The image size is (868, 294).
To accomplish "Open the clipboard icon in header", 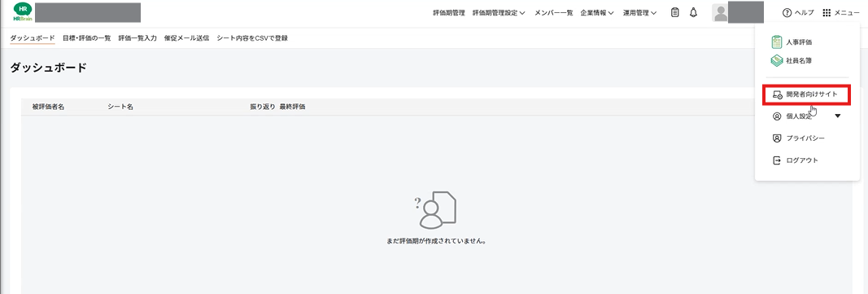I will point(674,13).
